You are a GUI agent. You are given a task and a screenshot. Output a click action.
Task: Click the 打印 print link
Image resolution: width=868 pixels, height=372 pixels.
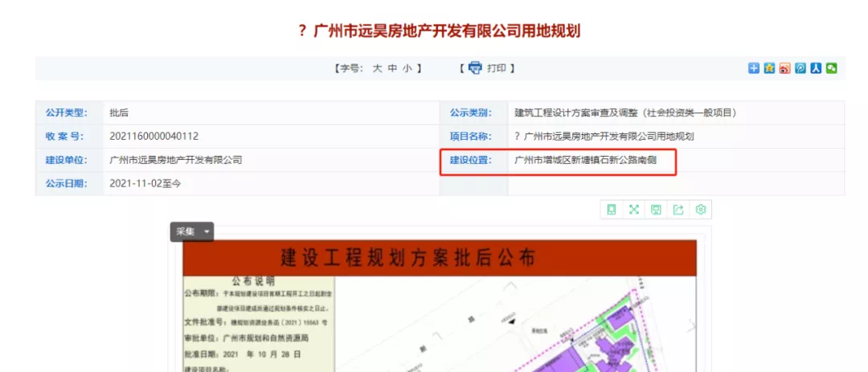[x=497, y=68]
